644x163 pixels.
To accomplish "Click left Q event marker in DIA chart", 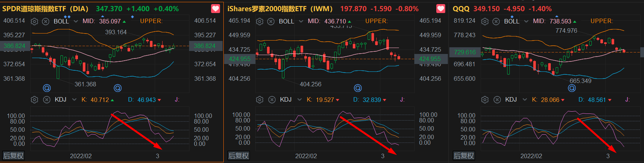I will [x=47, y=88].
